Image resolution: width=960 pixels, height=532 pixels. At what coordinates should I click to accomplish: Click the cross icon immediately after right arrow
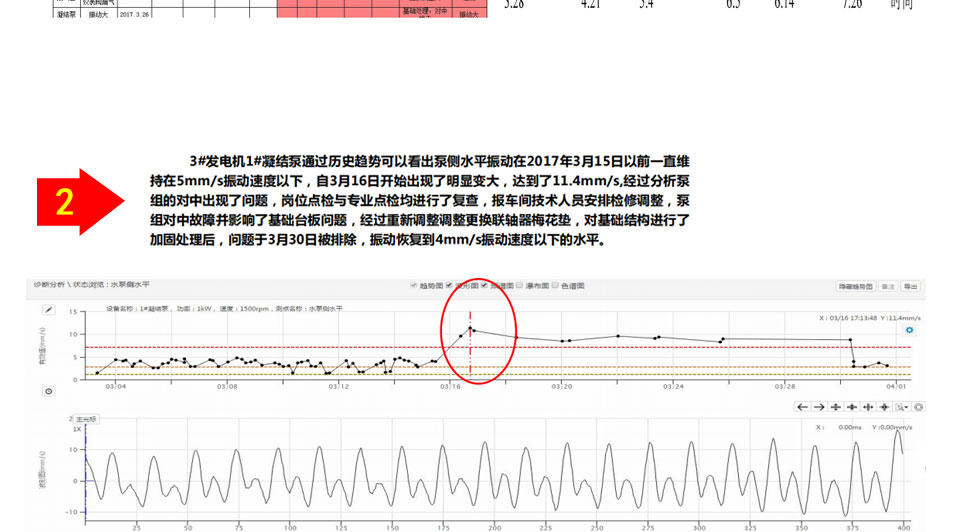point(836,407)
